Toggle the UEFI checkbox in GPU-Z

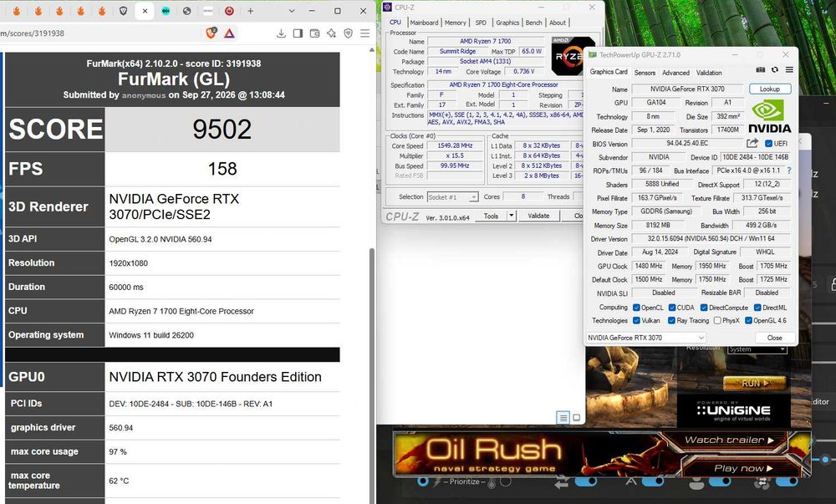[769, 143]
